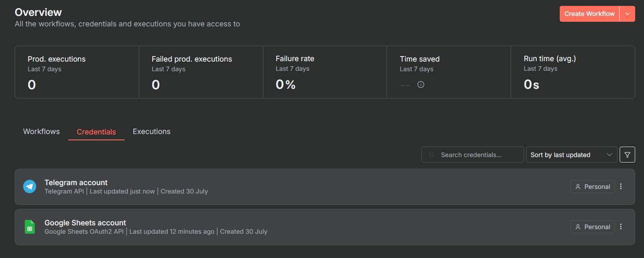Click the Telegram logo icon
644x258 pixels.
pos(29,186)
